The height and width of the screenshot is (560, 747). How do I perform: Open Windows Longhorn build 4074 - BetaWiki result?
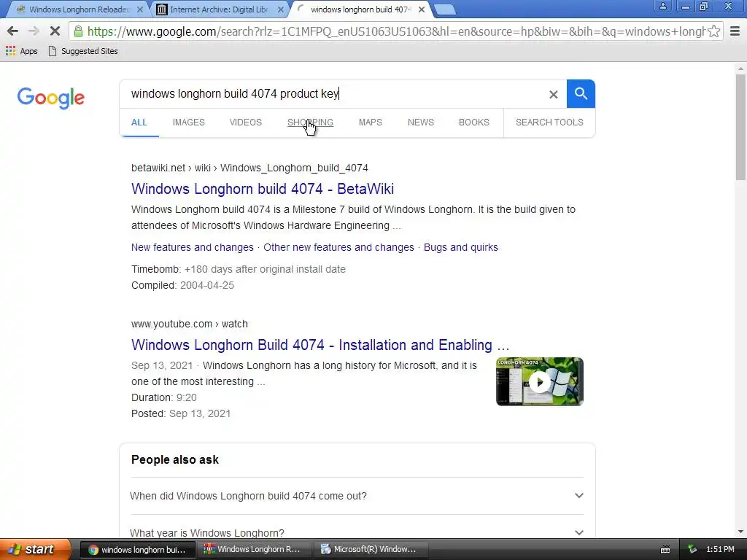tap(263, 189)
